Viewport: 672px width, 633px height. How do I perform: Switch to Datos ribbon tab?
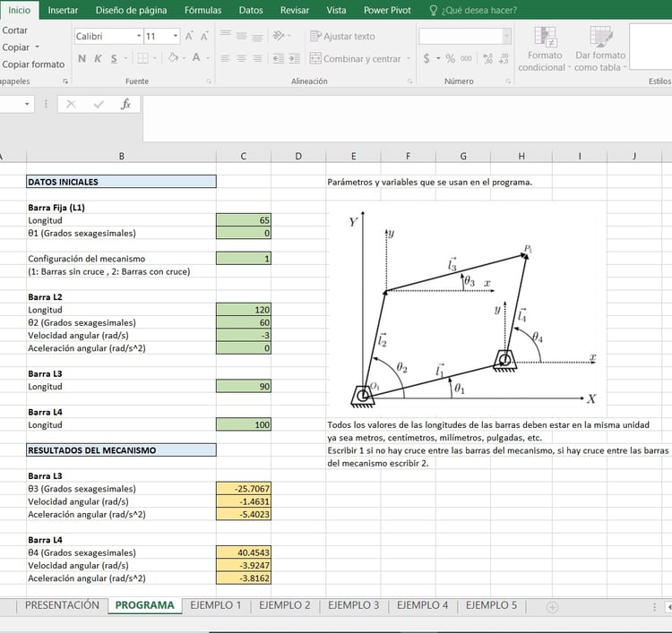click(251, 10)
